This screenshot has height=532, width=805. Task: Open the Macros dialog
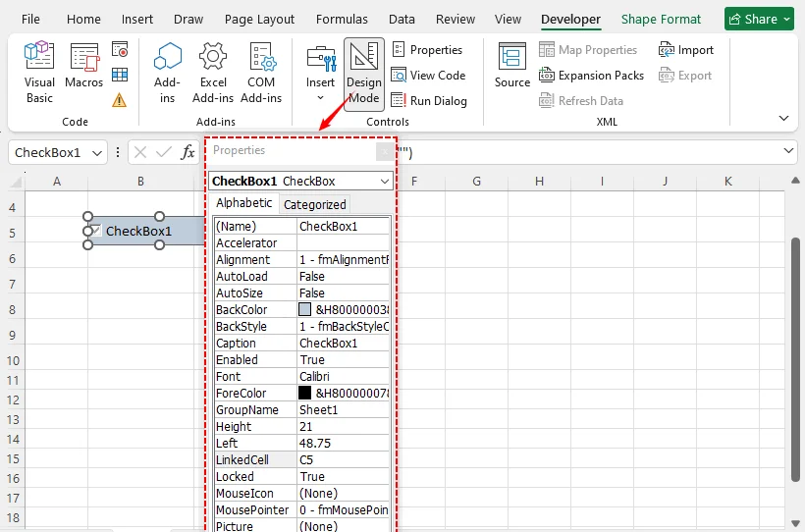83,65
